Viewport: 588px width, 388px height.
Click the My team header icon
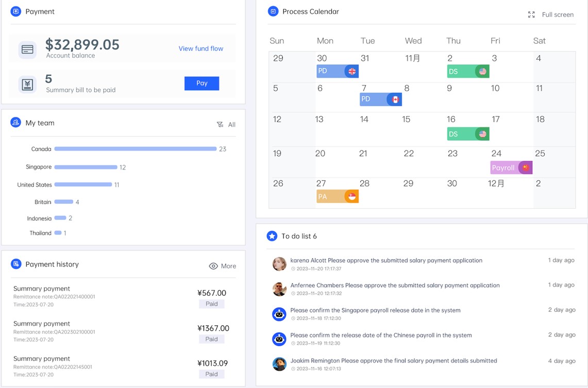click(x=16, y=123)
